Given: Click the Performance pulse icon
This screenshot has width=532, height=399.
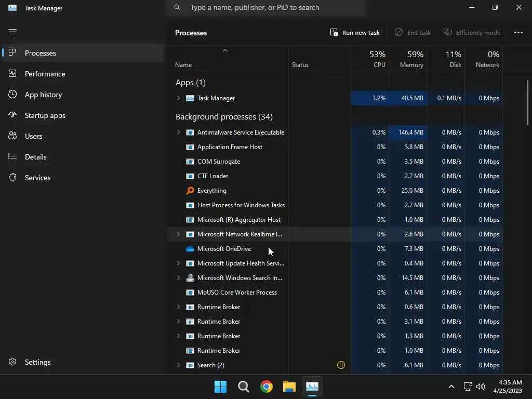Looking at the screenshot, I should tap(12, 74).
